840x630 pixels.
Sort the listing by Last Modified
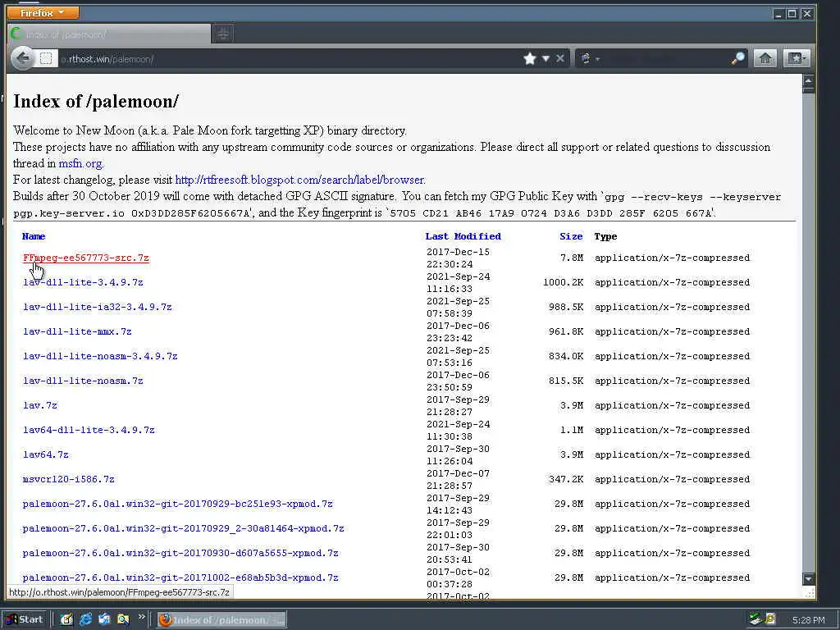click(463, 236)
